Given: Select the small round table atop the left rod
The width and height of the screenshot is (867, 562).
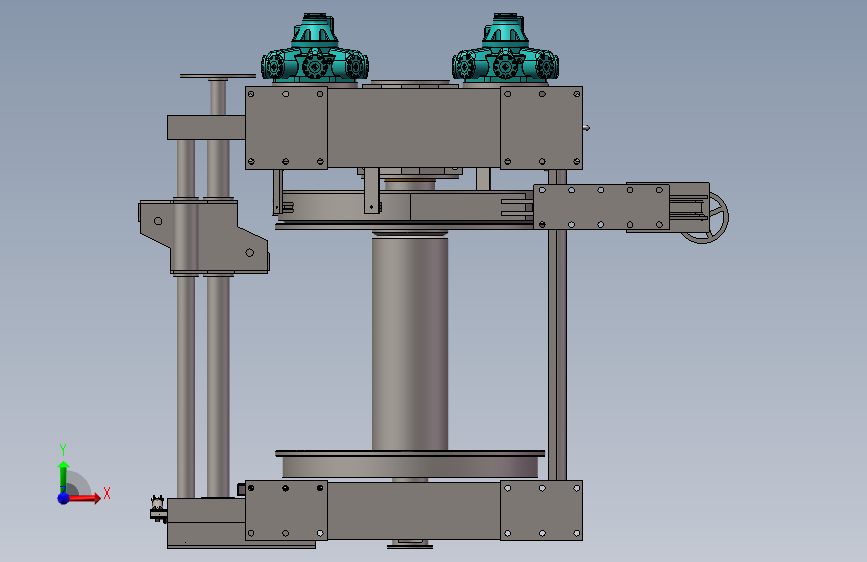Looking at the screenshot, I should click(x=218, y=76).
